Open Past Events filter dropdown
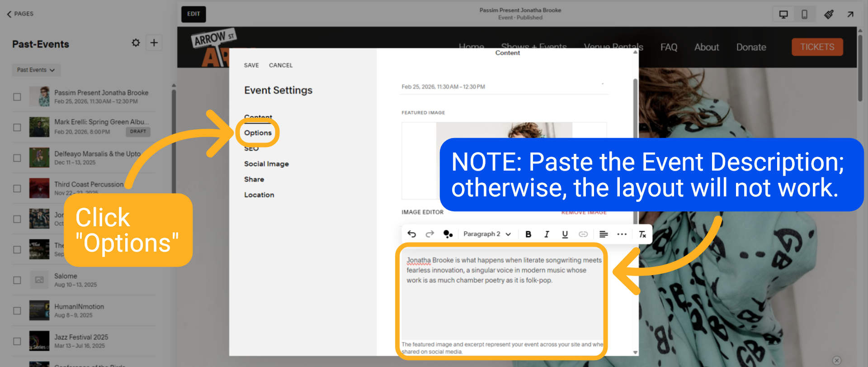 pos(36,70)
